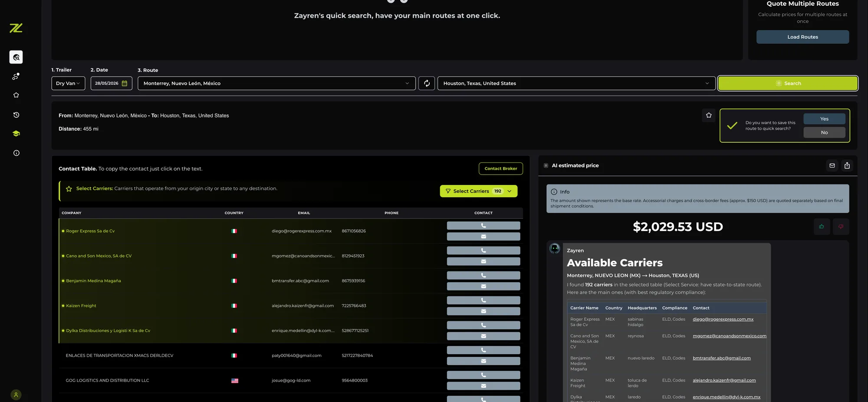Copy email bmtransfer.abc@gmail.com in contact table
Image resolution: width=868 pixels, height=402 pixels.
point(300,281)
